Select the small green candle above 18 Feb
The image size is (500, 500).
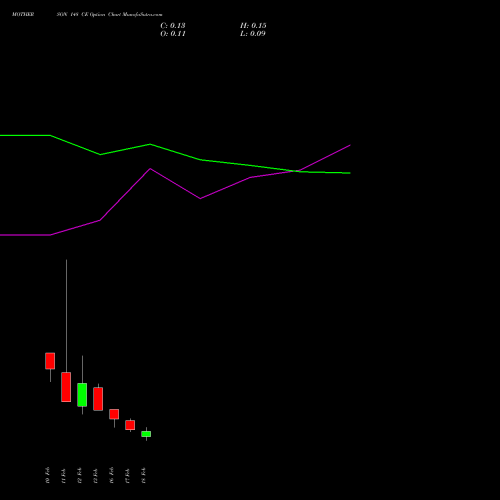(146, 434)
